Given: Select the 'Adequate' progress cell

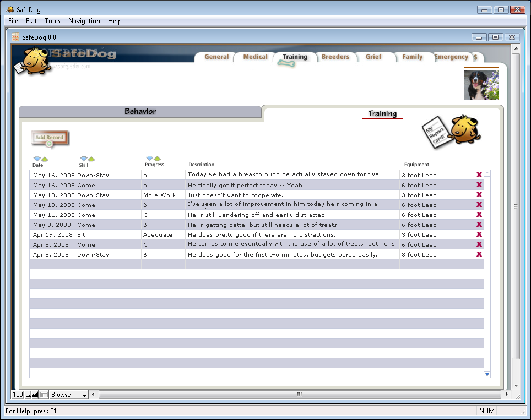Looking at the screenshot, I should 163,234.
